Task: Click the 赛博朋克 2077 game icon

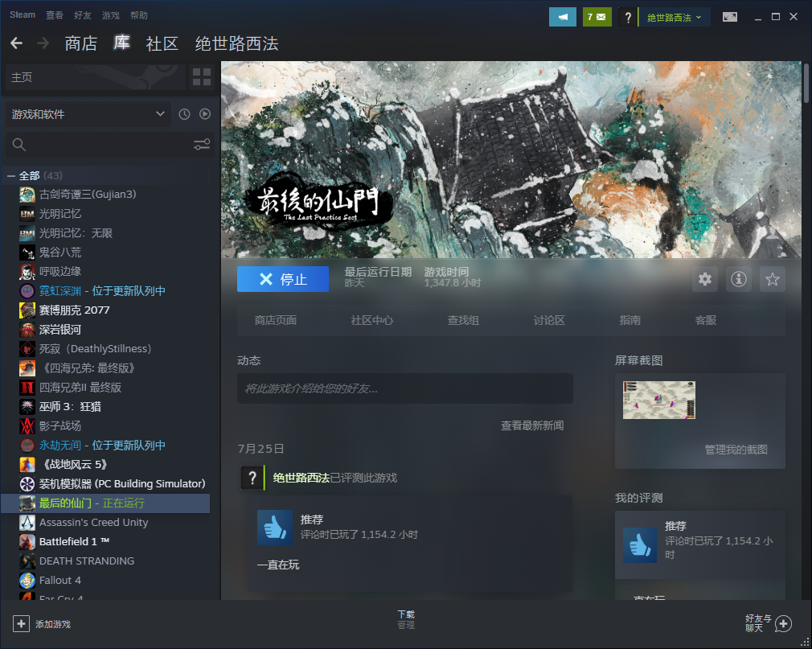Action: coord(27,310)
